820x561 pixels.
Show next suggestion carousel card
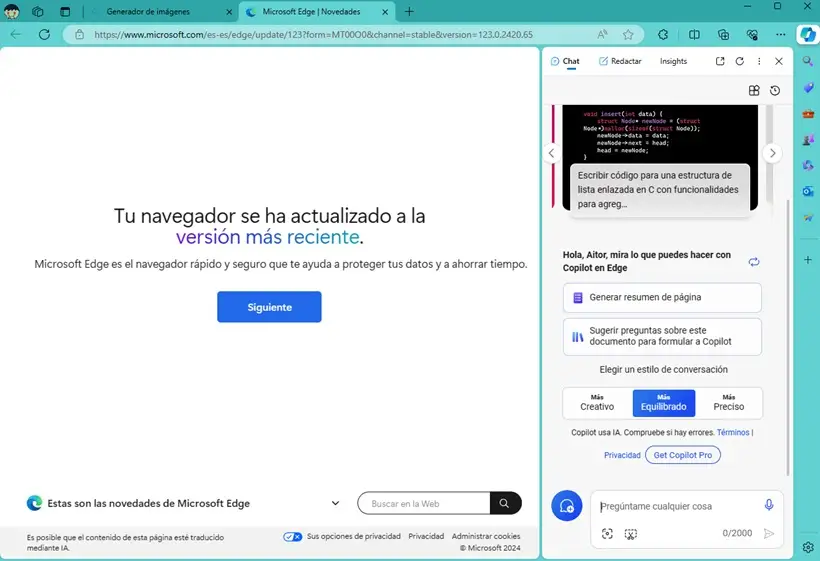click(x=772, y=153)
